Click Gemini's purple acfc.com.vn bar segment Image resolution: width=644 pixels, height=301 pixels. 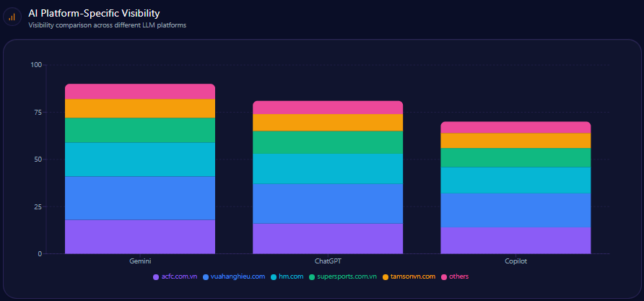pyautogui.click(x=140, y=237)
